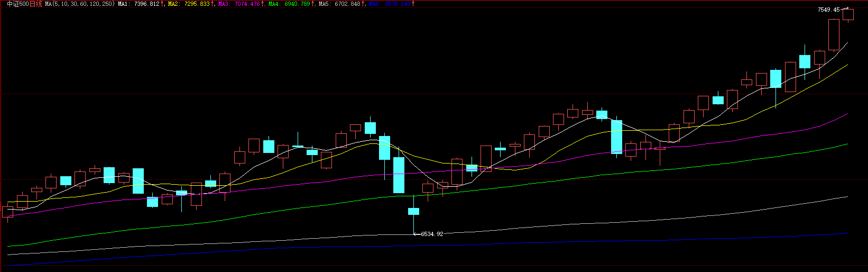Select the magenta MA3 value 7074.476
Image resolution: width=868 pixels, height=272 pixels.
(247, 4)
